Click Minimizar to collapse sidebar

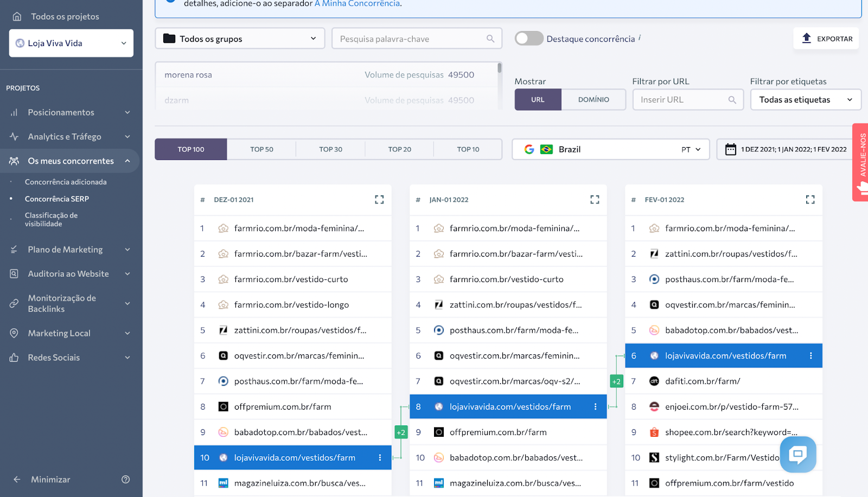click(x=50, y=480)
